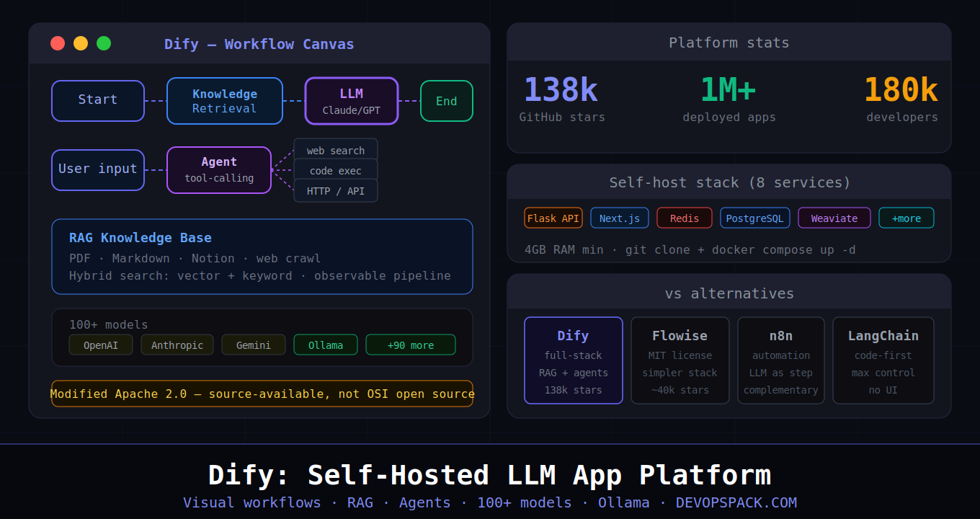980x519 pixels.
Task: Click the 1M+ deployed apps figure
Action: tap(728, 90)
